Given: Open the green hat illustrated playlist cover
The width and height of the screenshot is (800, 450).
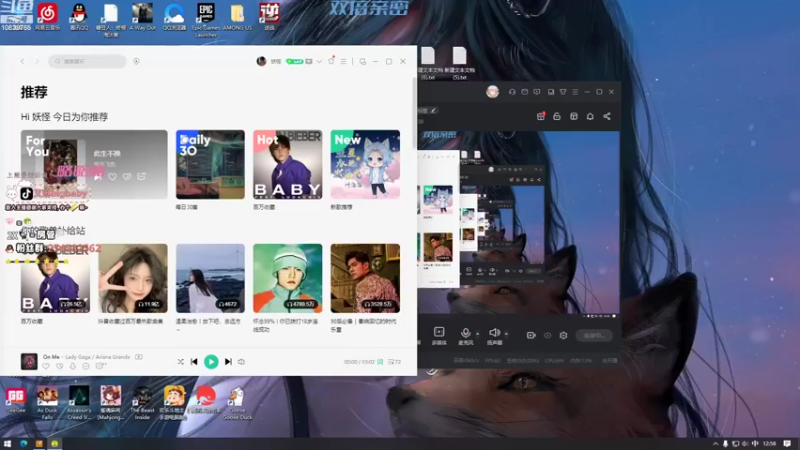Looking at the screenshot, I should tap(288, 278).
